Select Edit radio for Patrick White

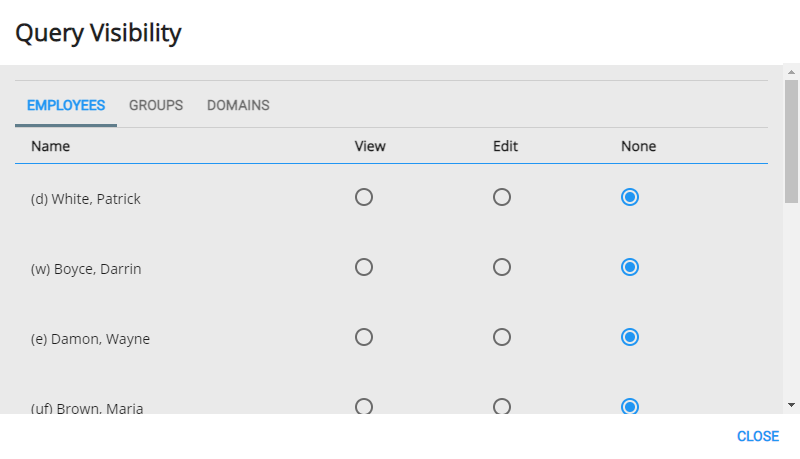pos(502,197)
